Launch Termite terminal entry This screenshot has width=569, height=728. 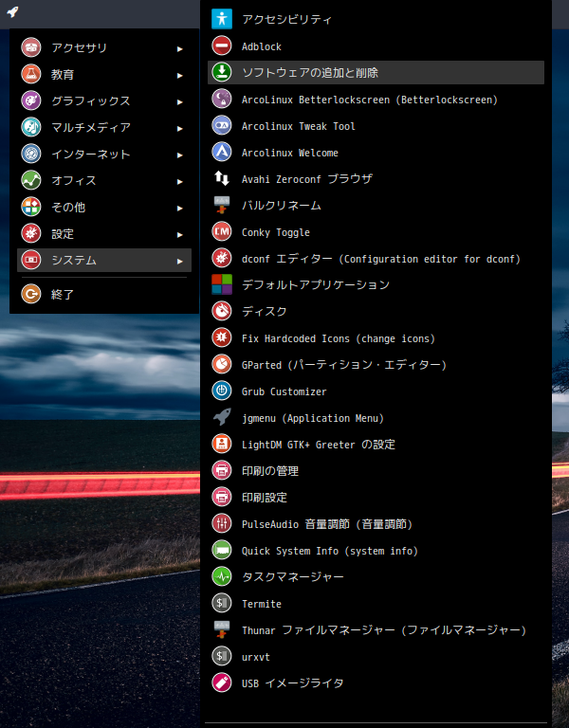point(376,604)
